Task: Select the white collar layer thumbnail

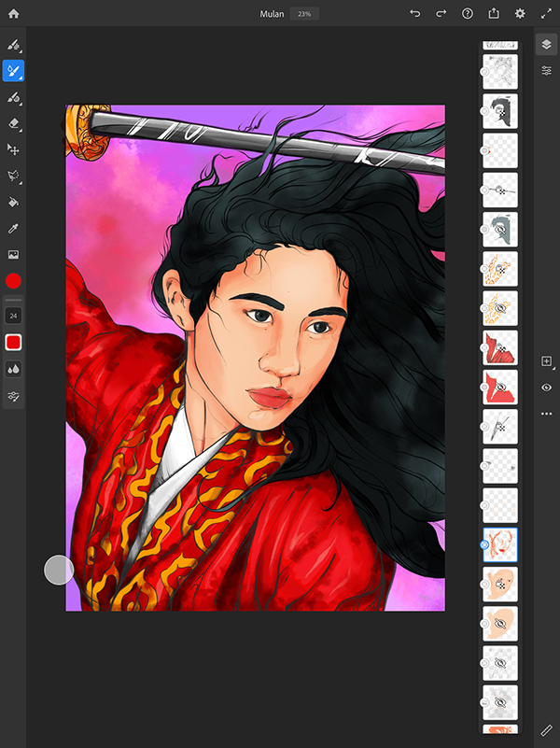Action: 500,427
